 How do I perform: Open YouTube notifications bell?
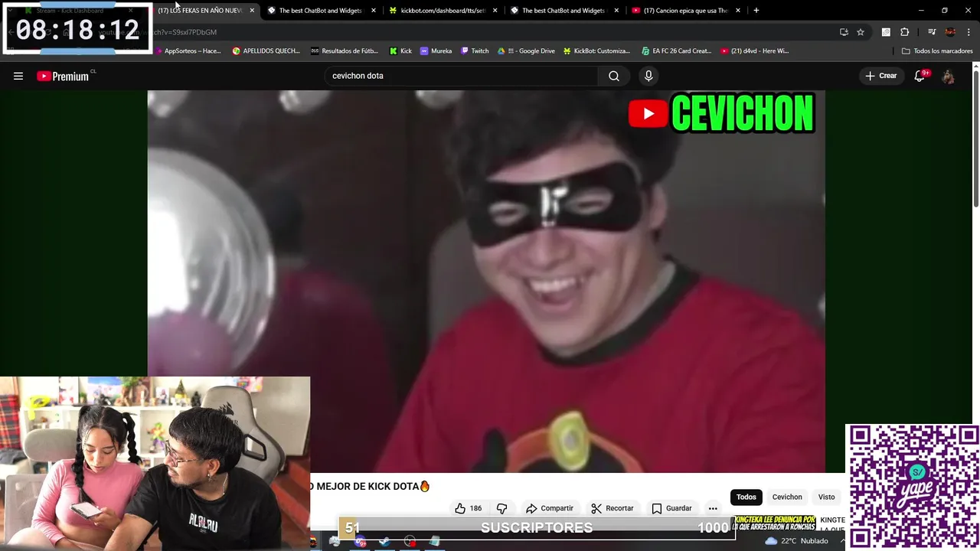point(920,76)
